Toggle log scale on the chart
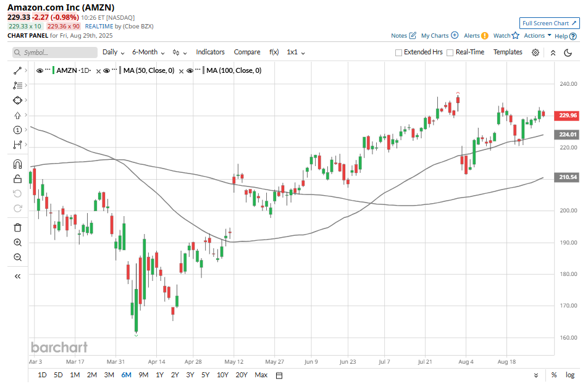This screenshot has width=588, height=389. 570,375
